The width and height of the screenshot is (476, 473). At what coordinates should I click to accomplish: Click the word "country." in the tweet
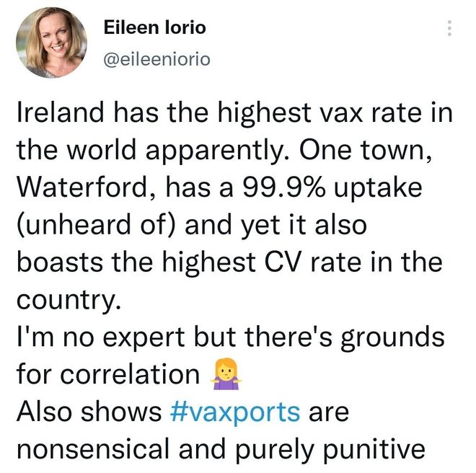click(69, 301)
